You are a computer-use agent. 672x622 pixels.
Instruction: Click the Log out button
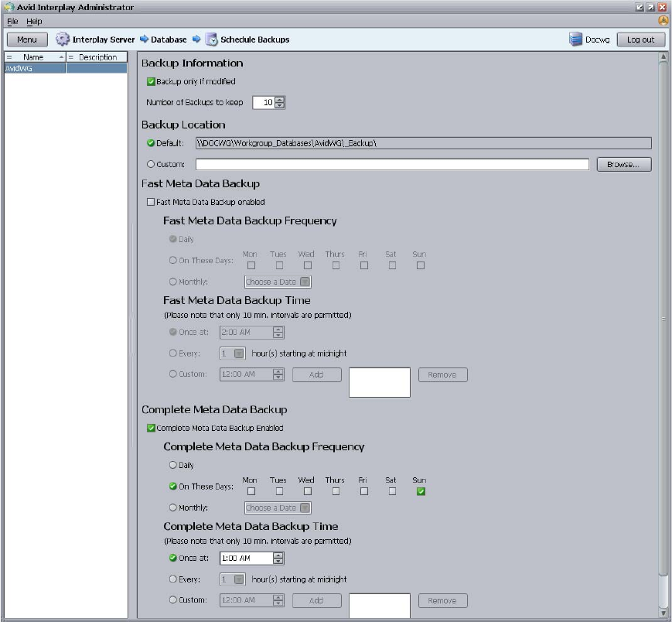coord(641,39)
